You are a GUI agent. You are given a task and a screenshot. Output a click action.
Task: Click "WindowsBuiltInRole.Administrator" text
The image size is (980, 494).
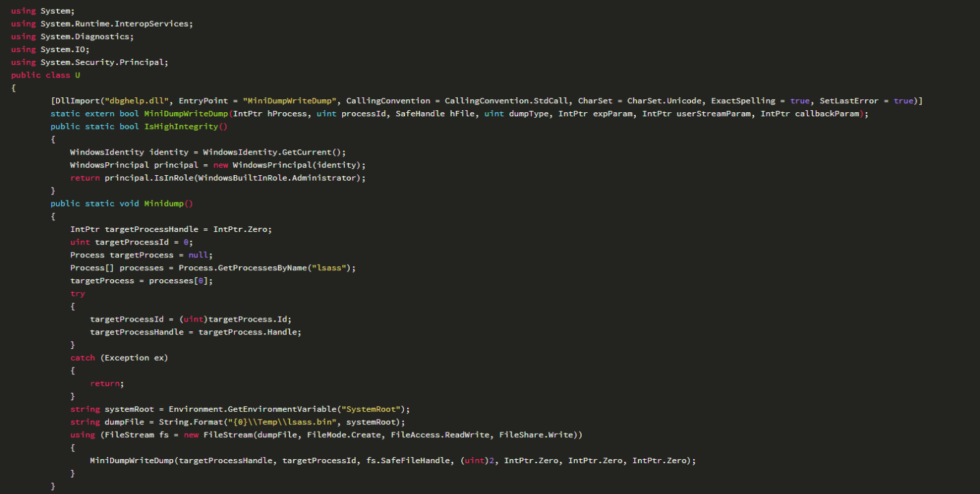point(277,178)
